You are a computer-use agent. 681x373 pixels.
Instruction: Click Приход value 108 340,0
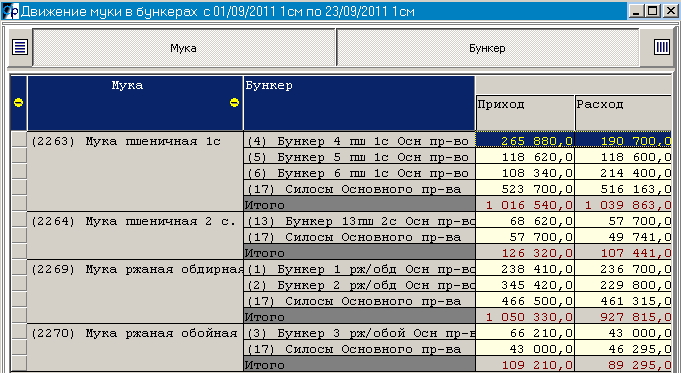(525, 172)
